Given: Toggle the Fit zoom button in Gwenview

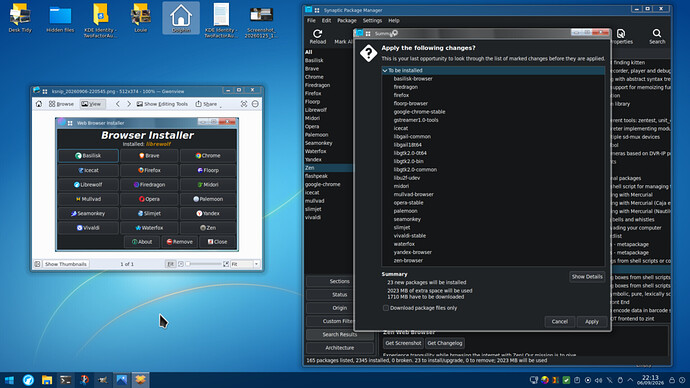Looking at the screenshot, I should [x=170, y=264].
